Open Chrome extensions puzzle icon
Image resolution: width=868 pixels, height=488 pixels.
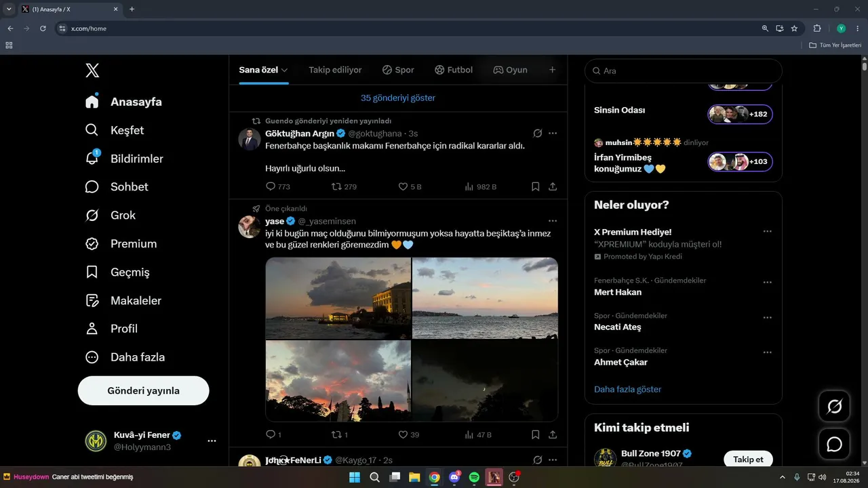tap(817, 28)
